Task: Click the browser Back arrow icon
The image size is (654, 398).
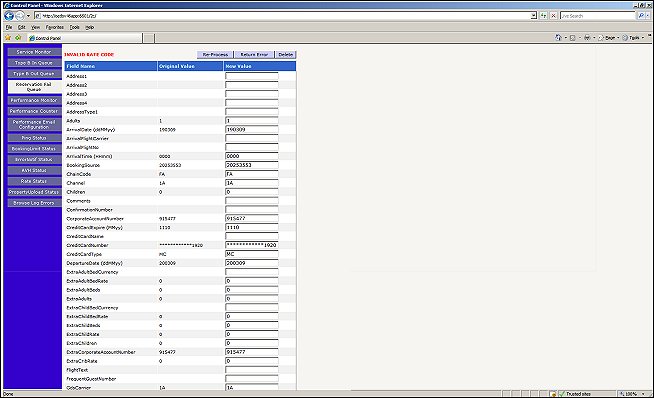Action: coord(9,16)
